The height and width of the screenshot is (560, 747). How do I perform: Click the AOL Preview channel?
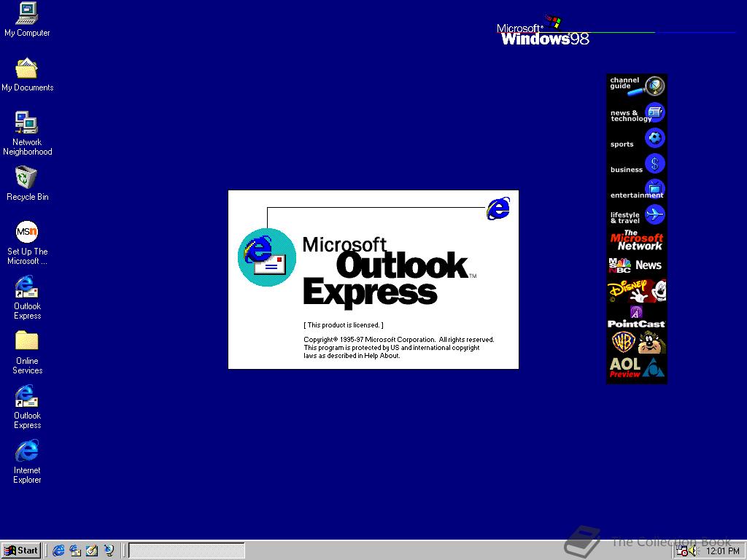[x=636, y=368]
